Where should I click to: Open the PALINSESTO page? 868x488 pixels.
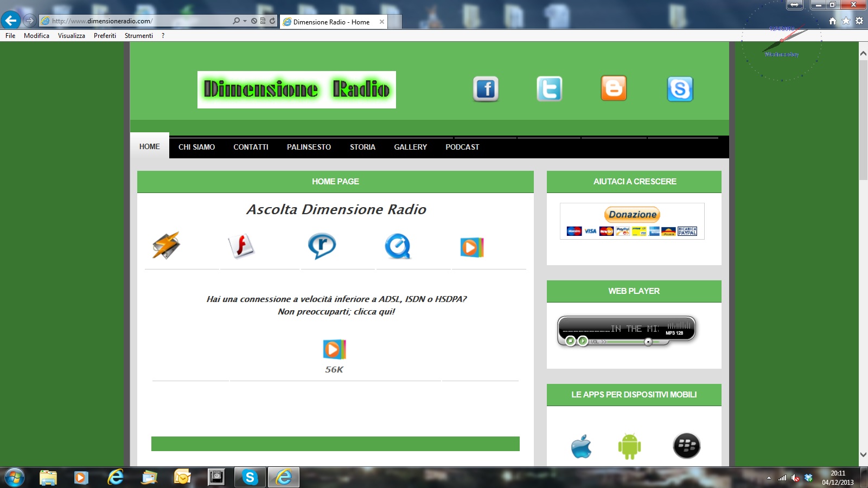tap(309, 147)
